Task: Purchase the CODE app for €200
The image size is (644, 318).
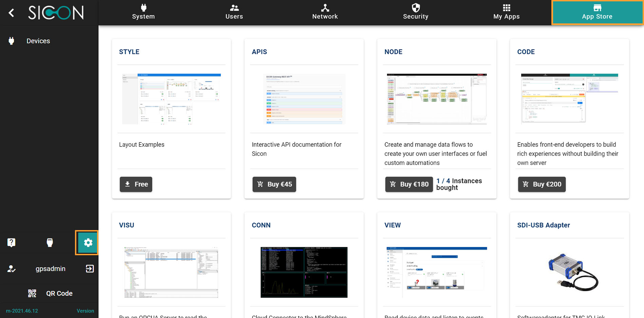Action: click(x=542, y=184)
